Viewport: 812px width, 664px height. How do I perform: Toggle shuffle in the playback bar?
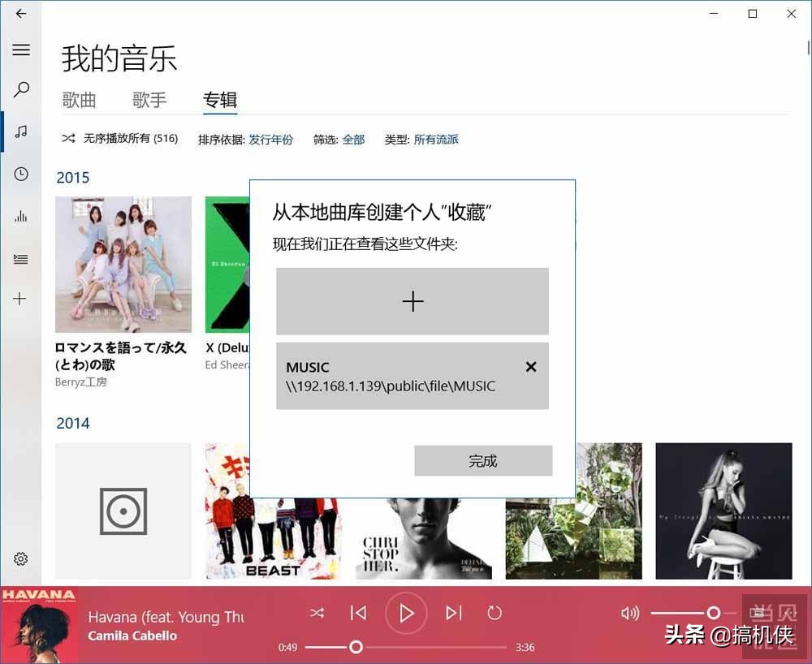pos(317,613)
